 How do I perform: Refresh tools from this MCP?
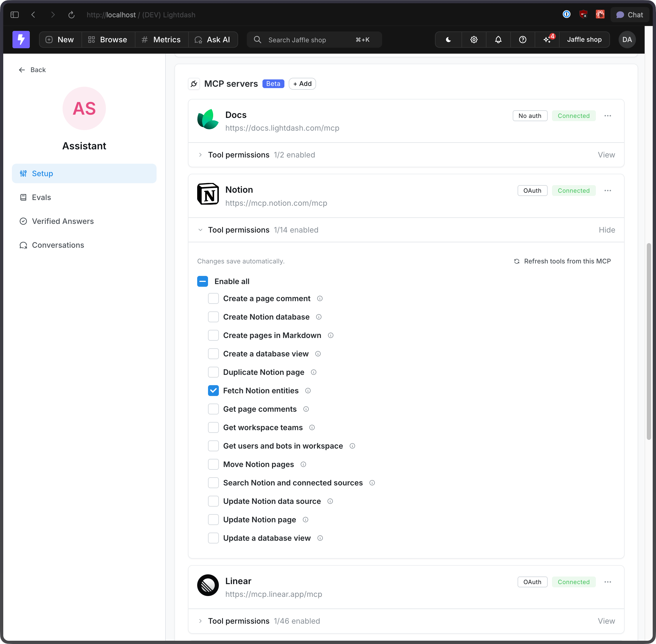pos(562,261)
